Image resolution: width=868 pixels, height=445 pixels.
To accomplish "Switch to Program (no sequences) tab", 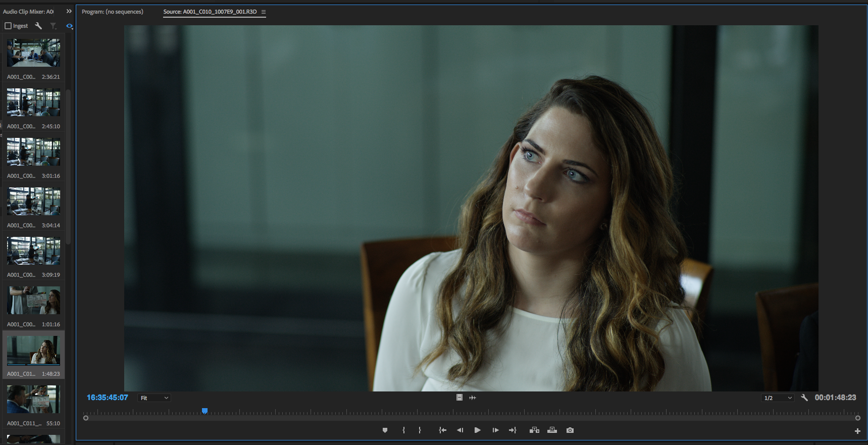I will [113, 12].
